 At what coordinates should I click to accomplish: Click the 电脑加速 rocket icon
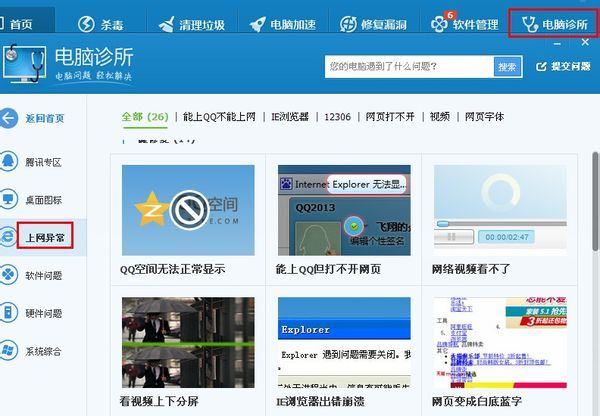(258, 24)
